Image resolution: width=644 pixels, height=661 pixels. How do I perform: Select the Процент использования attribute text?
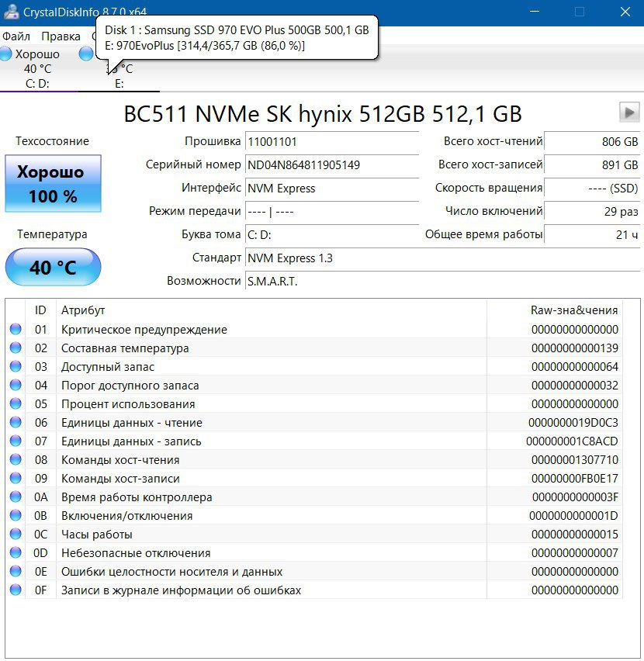128,404
